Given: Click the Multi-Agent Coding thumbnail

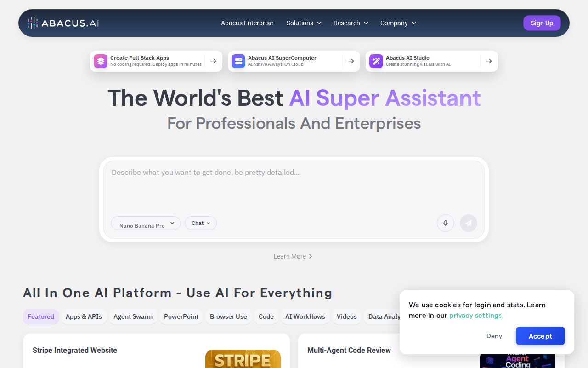Looking at the screenshot, I should click(518, 361).
